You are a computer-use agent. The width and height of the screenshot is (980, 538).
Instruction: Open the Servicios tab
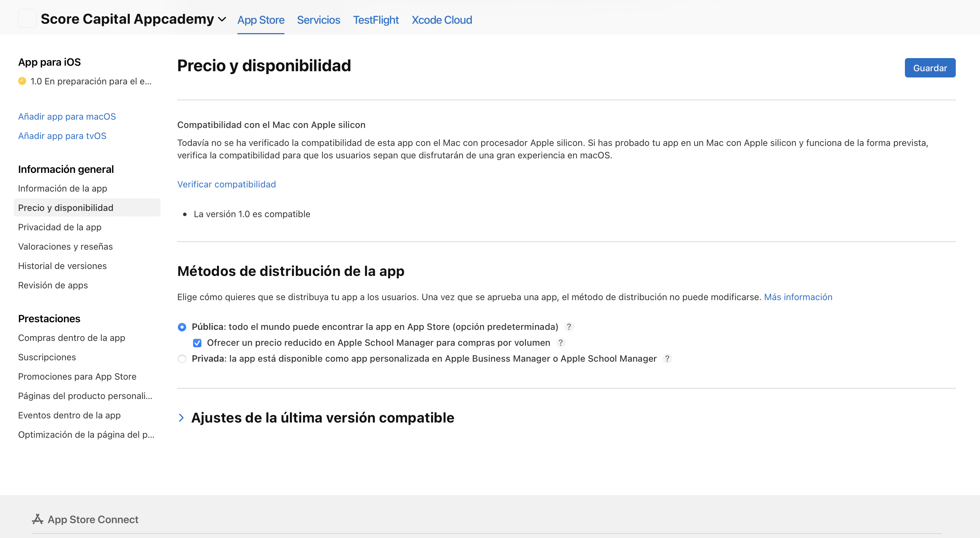(x=318, y=20)
